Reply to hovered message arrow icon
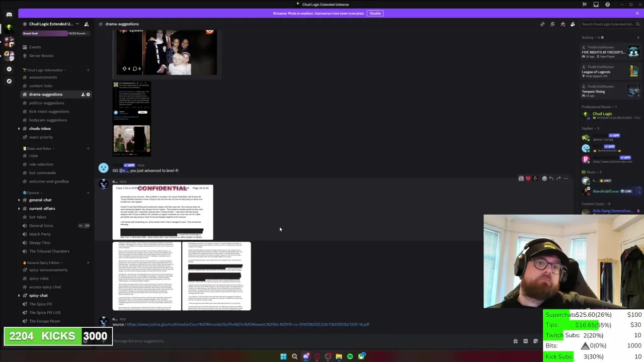This screenshot has height=362, width=644. [551, 178]
